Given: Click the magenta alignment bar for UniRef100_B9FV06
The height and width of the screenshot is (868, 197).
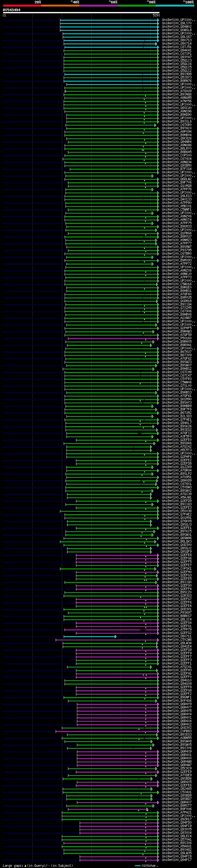Looking at the screenshot, I should [108, 809].
